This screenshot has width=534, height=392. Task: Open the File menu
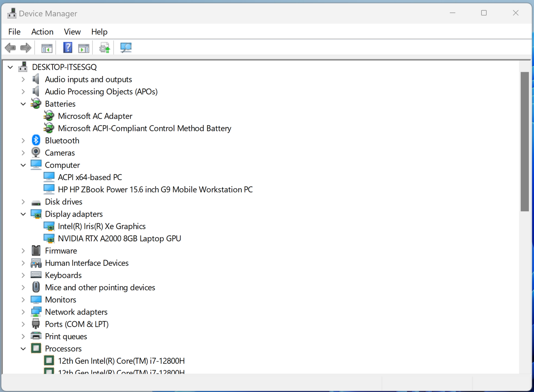pyautogui.click(x=14, y=32)
